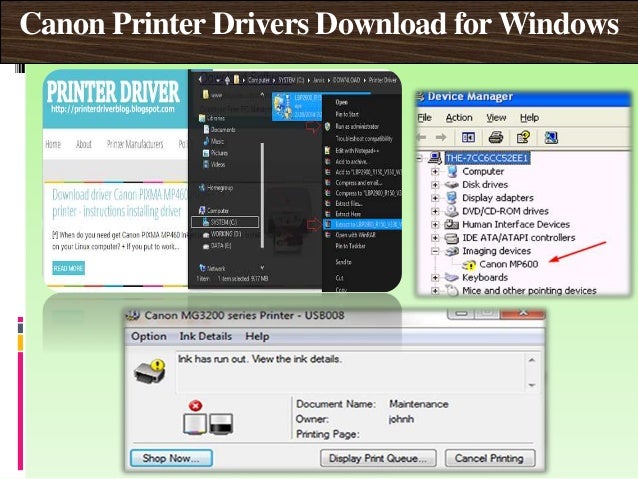Click the Back arrow in Device Manager toolbar
The image size is (638, 479).
point(422,137)
